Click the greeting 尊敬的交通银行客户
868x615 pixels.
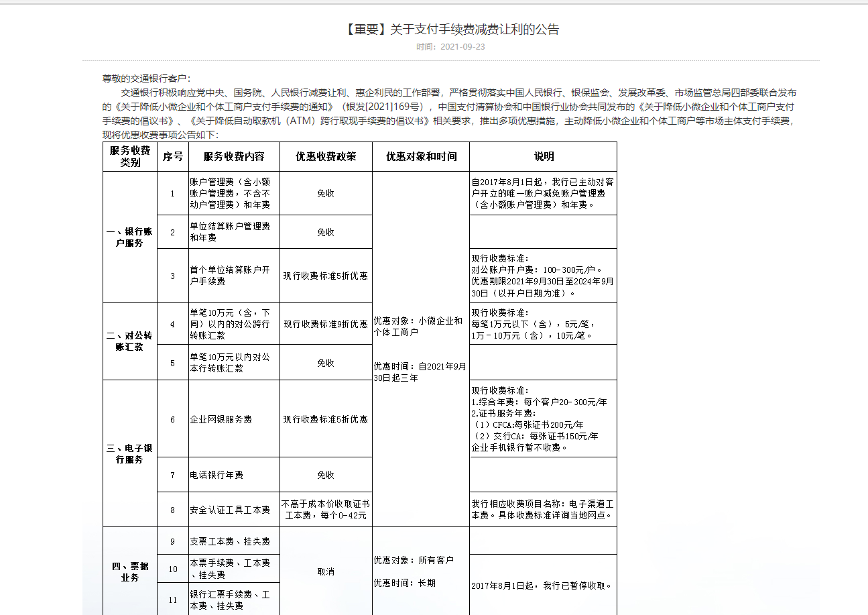(x=146, y=79)
